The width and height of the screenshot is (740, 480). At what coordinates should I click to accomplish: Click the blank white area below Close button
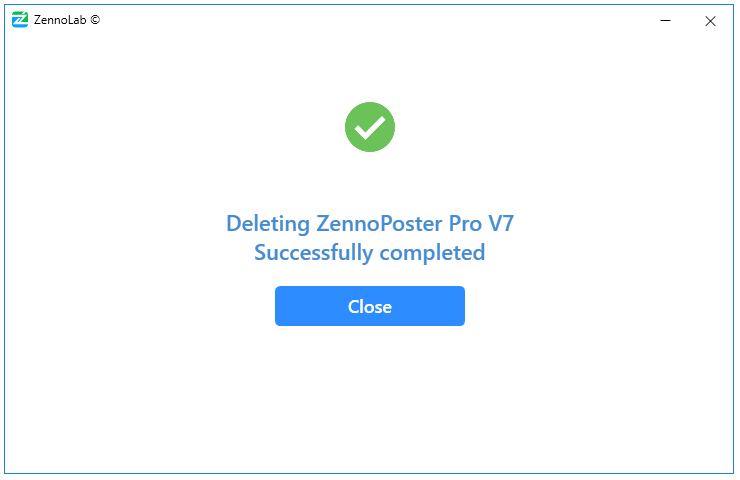(x=370, y=400)
